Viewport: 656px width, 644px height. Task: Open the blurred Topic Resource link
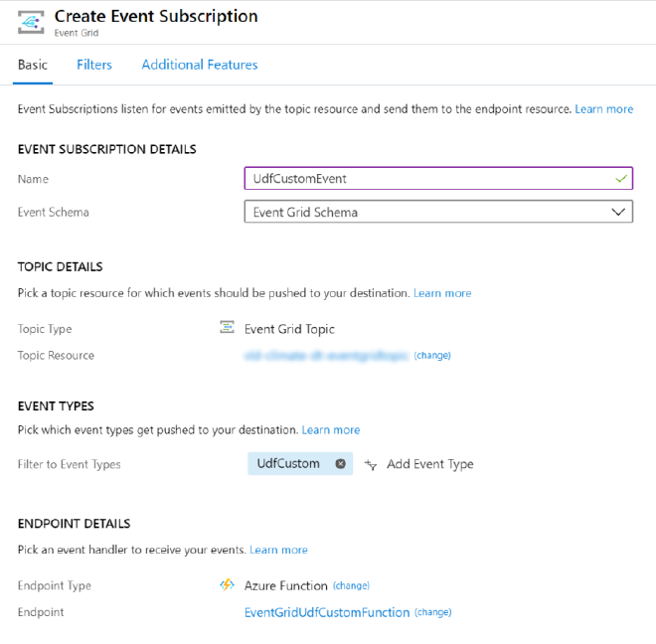click(x=326, y=356)
